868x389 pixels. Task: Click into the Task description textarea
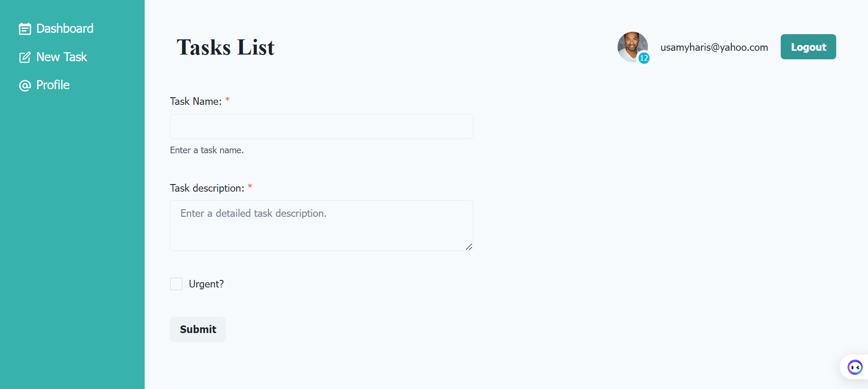tap(322, 225)
